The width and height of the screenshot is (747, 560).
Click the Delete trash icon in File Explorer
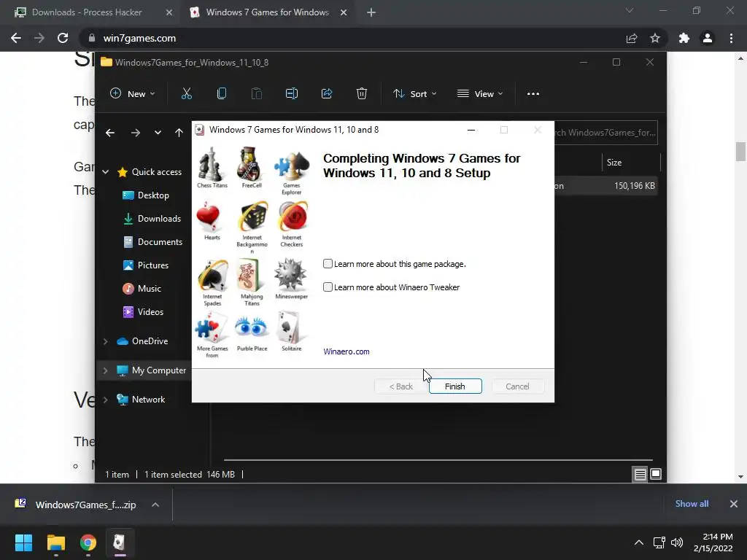coord(362,94)
